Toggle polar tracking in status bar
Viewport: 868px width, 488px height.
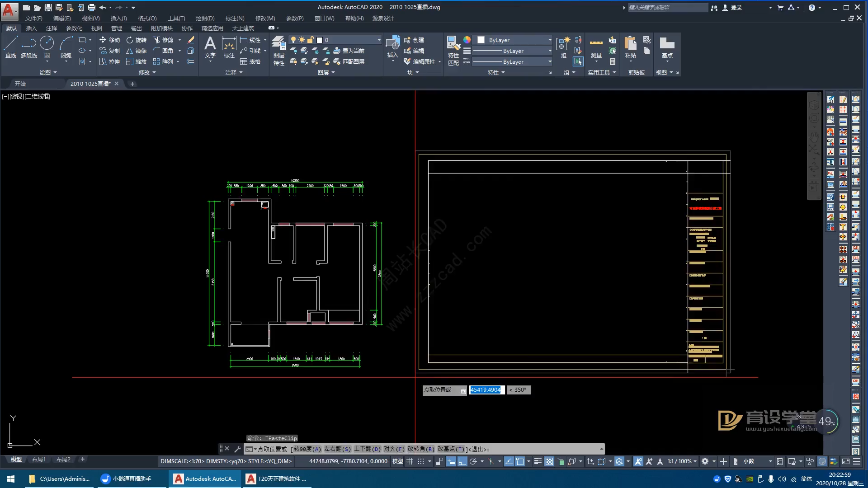[473, 461]
